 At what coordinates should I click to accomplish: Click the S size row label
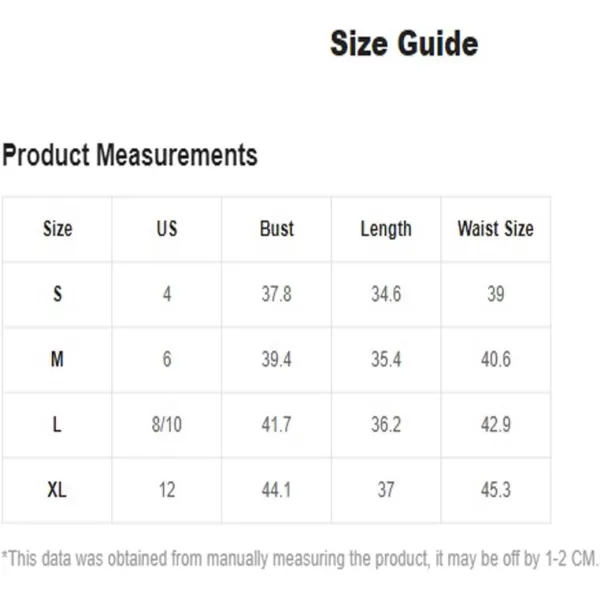[x=57, y=294]
